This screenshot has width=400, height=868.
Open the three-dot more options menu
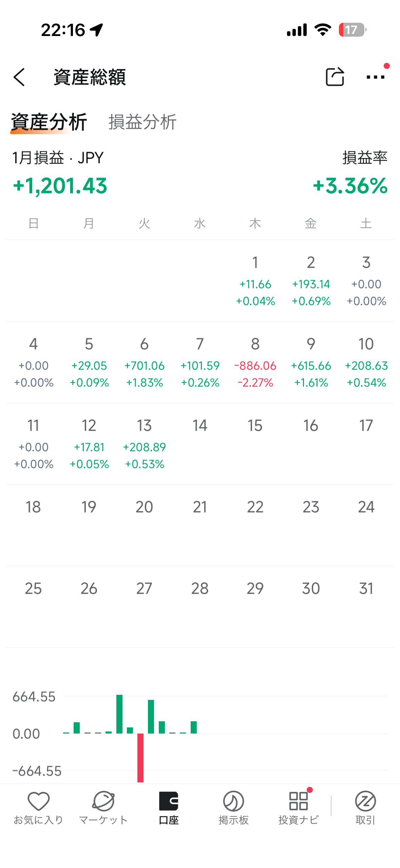click(x=375, y=77)
